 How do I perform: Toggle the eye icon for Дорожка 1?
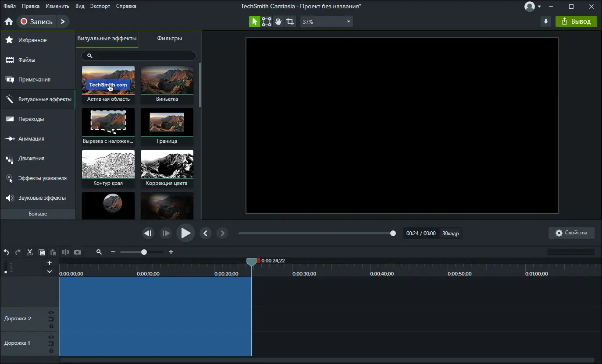click(x=51, y=337)
